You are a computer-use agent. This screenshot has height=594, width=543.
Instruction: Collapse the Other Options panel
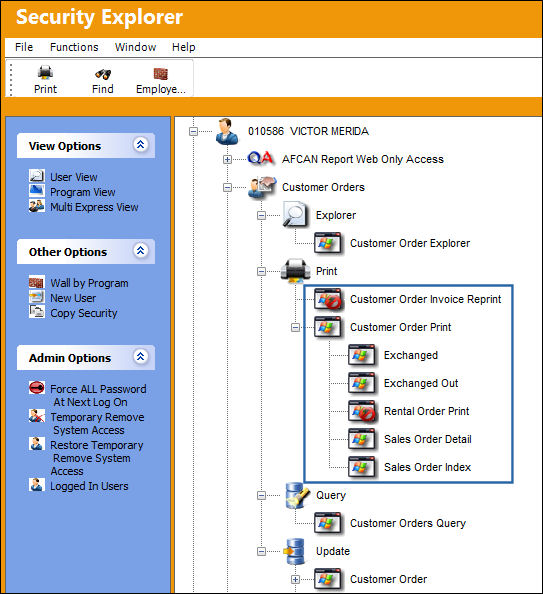pos(141,251)
